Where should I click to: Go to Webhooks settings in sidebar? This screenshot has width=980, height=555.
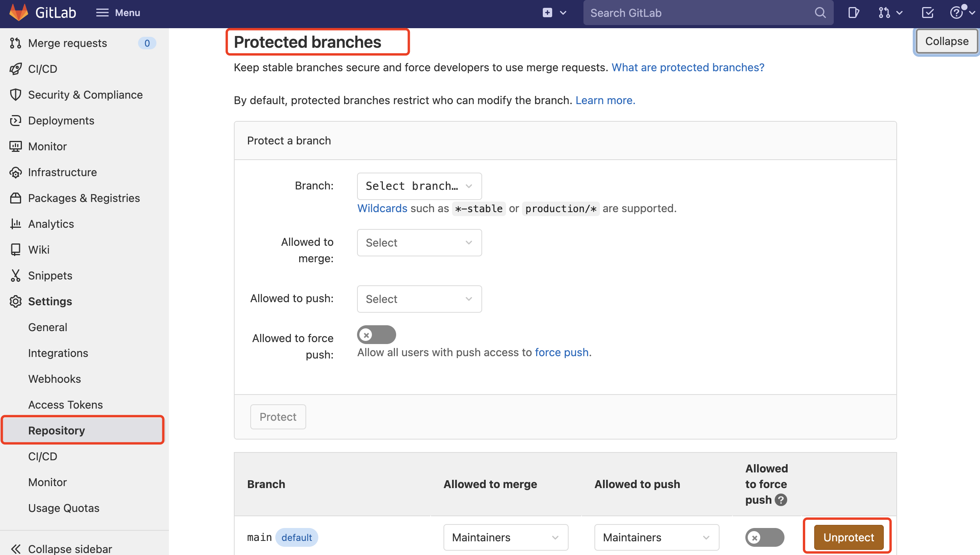(54, 379)
